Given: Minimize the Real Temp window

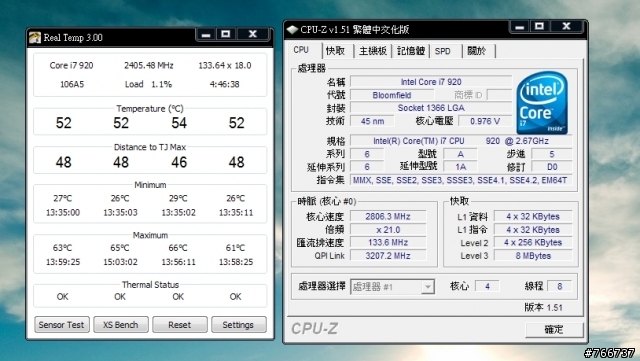Looking at the screenshot, I should (206, 34).
